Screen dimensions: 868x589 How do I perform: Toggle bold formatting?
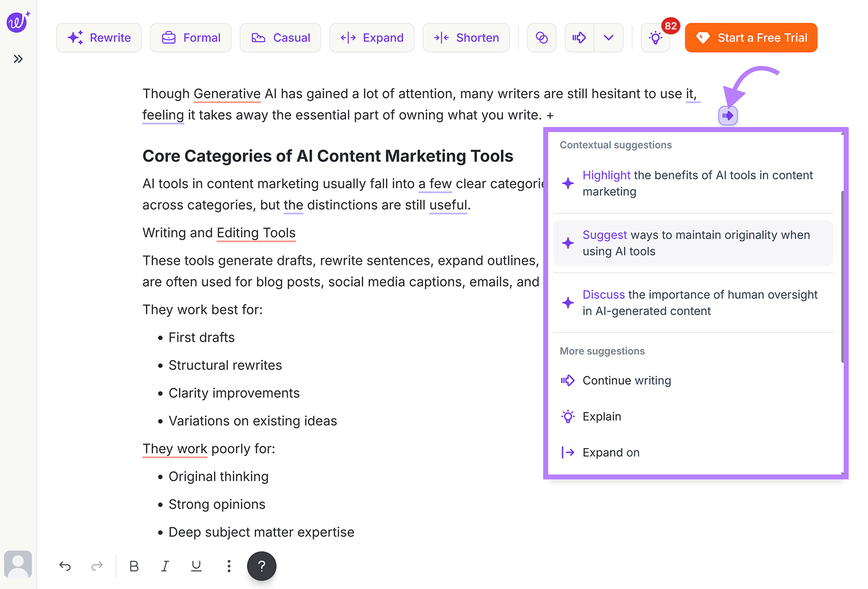(x=134, y=566)
